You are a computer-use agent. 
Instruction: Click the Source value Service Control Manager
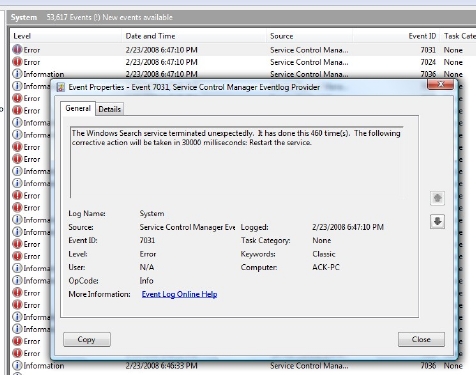point(187,227)
